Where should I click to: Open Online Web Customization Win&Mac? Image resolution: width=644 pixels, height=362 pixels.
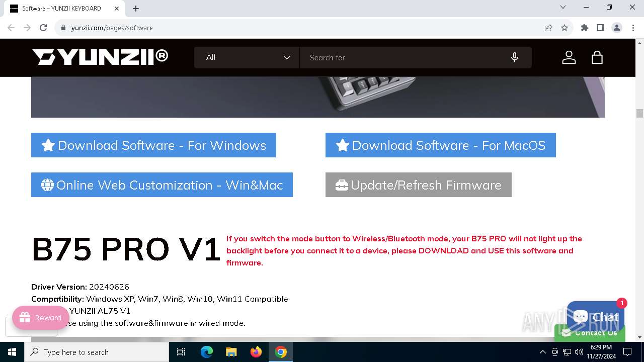coord(162,185)
